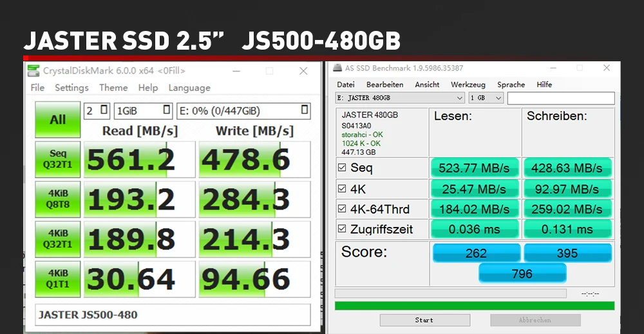Run All tests in CrystalDiskMark
The height and width of the screenshot is (334, 644).
pos(57,120)
